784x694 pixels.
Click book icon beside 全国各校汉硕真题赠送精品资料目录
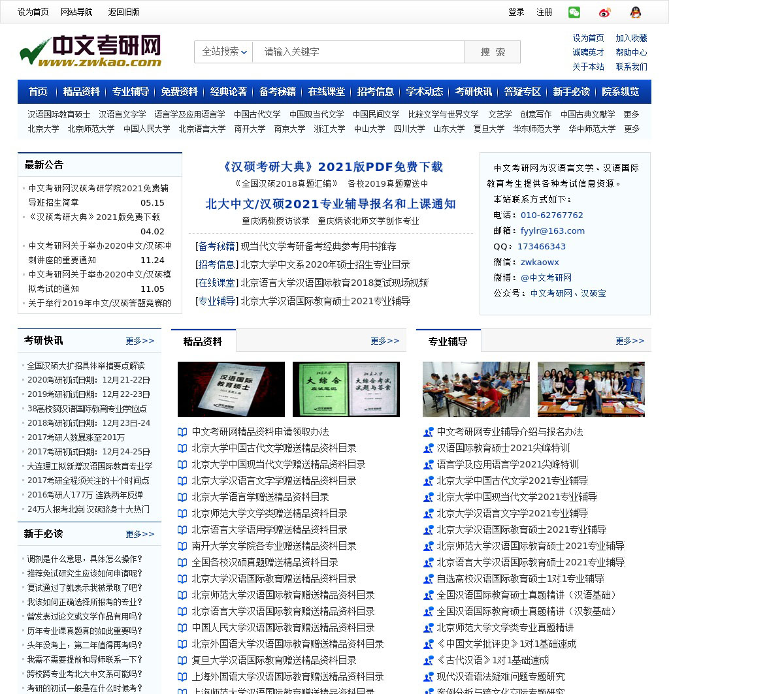click(x=182, y=562)
